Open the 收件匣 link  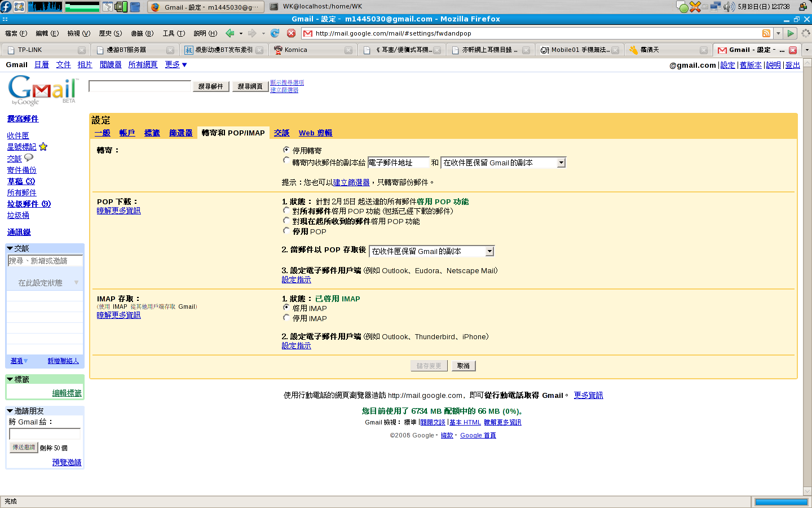click(18, 135)
